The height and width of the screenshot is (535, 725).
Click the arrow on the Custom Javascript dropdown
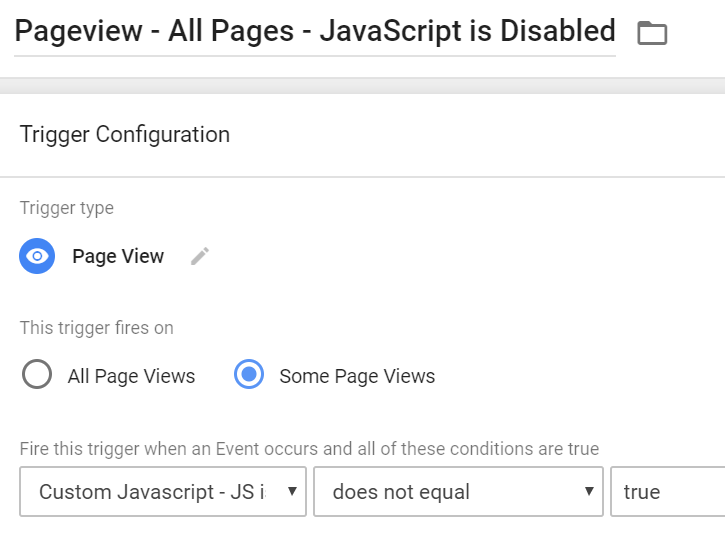[291, 491]
